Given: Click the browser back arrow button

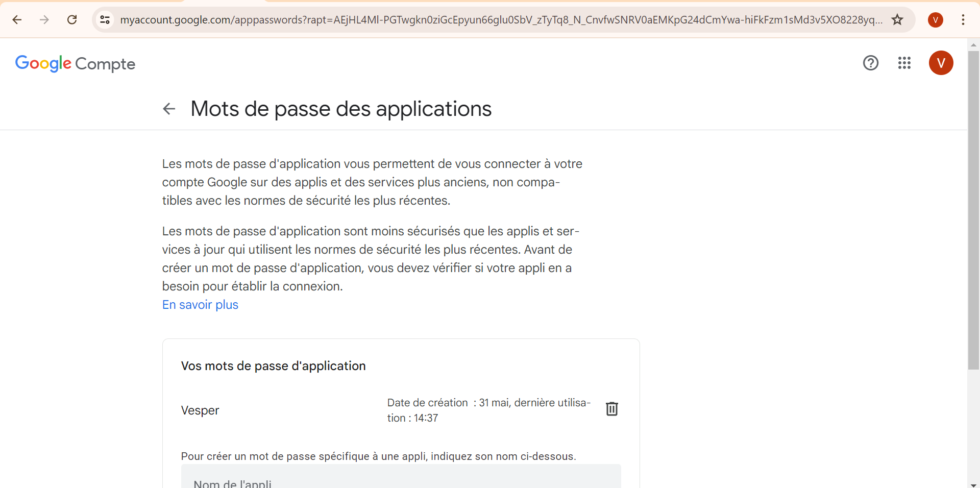Looking at the screenshot, I should (x=17, y=20).
